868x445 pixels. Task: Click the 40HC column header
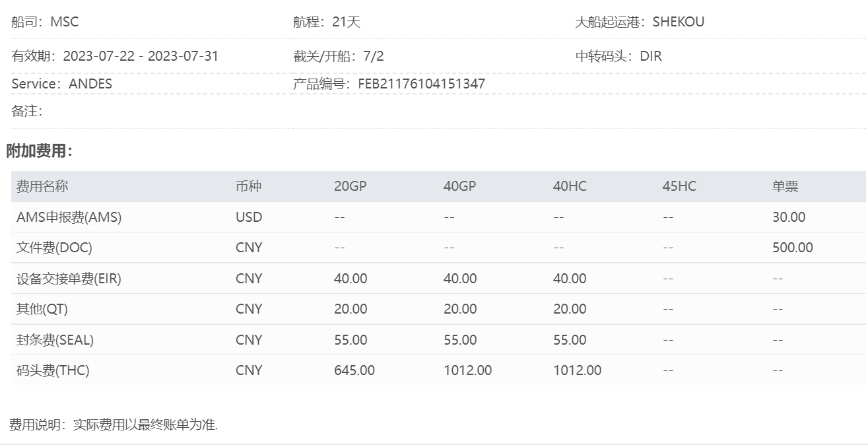click(x=570, y=186)
